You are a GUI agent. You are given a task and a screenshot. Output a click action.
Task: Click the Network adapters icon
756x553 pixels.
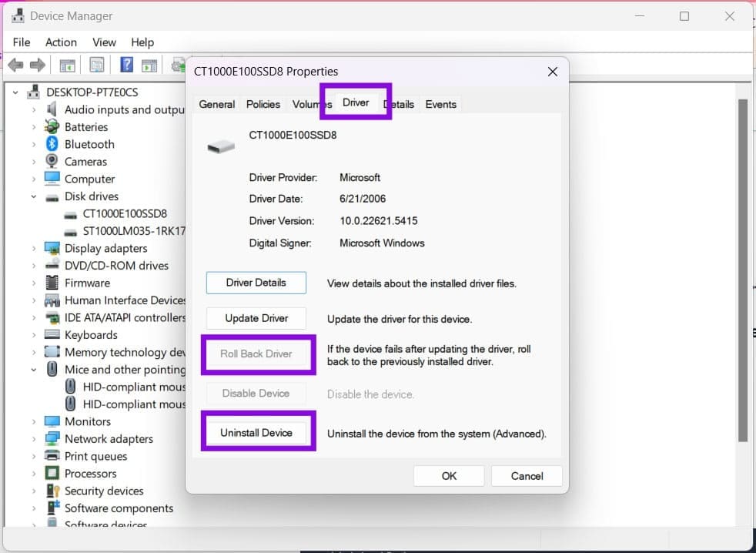(x=52, y=439)
